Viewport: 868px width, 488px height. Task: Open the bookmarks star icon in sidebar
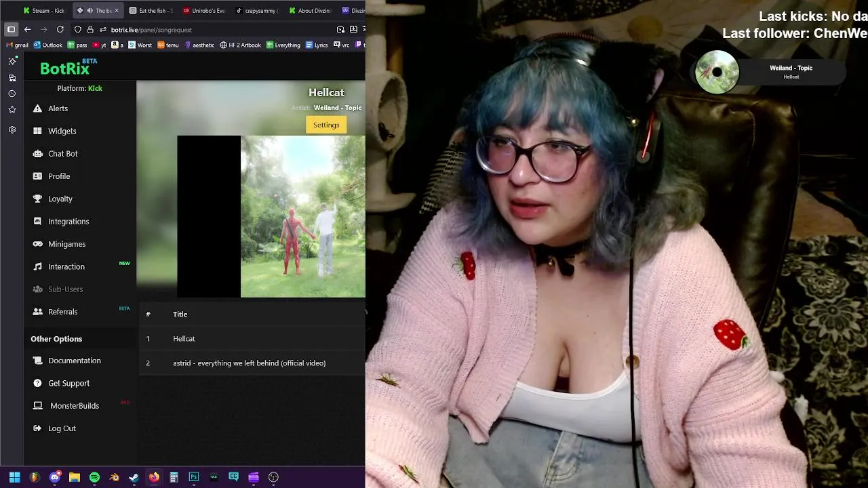[12, 109]
